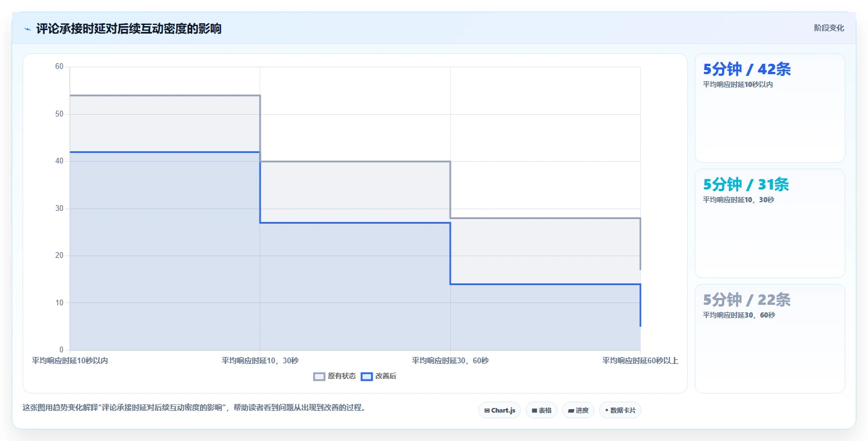This screenshot has width=868, height=441.
Task: Open the 5分钟 / 42条 data card
Action: pyautogui.click(x=769, y=108)
